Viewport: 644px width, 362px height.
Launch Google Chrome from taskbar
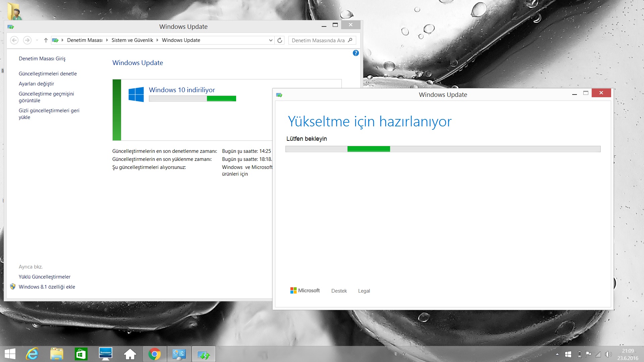pos(155,354)
